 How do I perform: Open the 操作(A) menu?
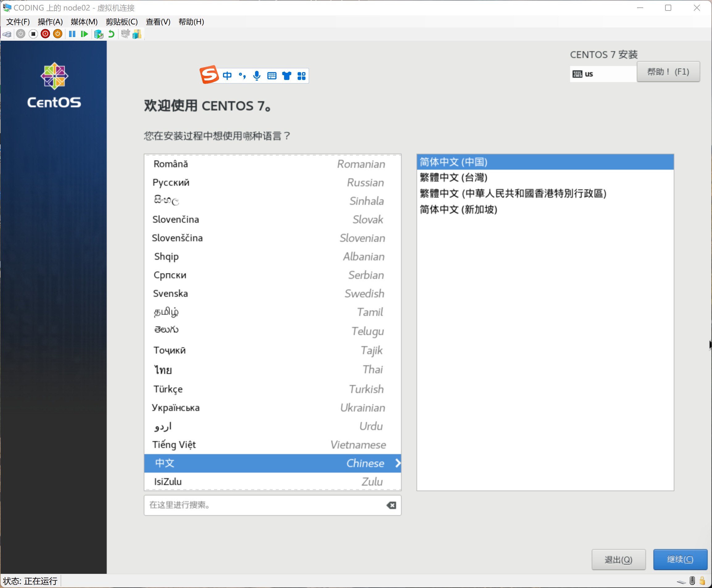tap(50, 22)
